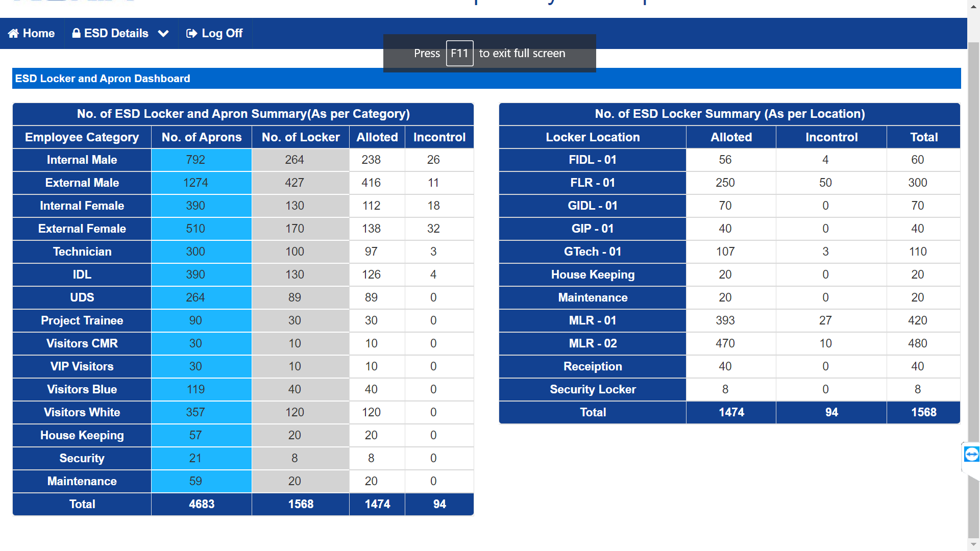The height and width of the screenshot is (551, 980).
Task: Expand the ESD Details dropdown chevron
Action: click(x=163, y=34)
